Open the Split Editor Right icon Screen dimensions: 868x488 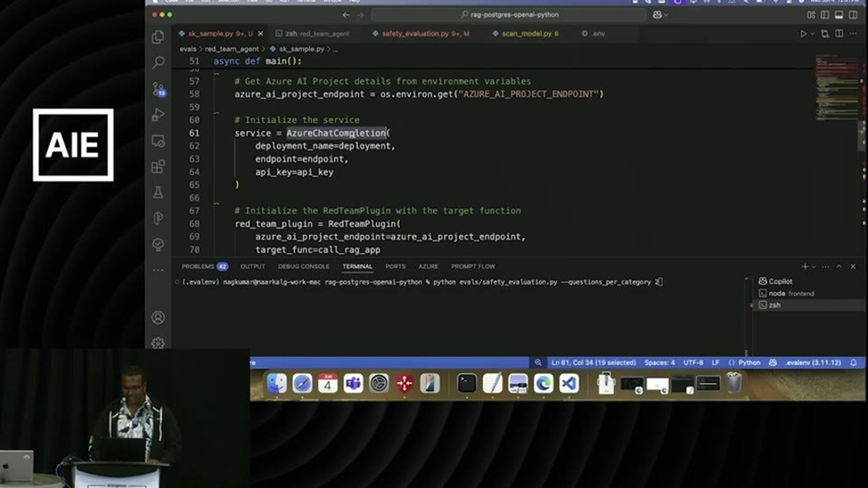839,33
